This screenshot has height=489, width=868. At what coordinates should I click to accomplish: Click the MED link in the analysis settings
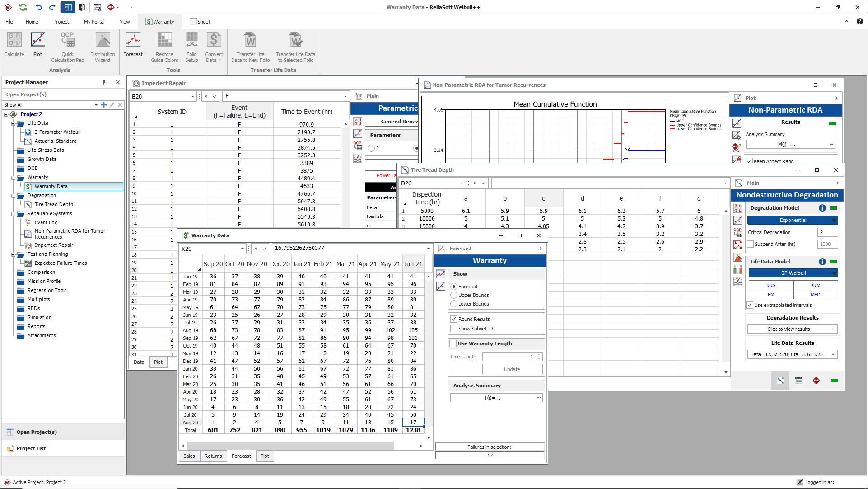coord(815,295)
